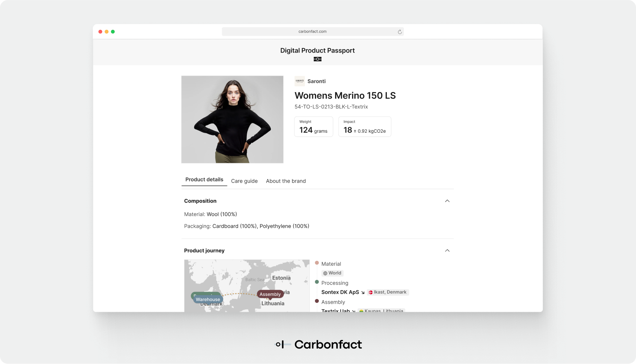636x364 pixels.
Task: Collapse the Composition section chevron
Action: [447, 201]
